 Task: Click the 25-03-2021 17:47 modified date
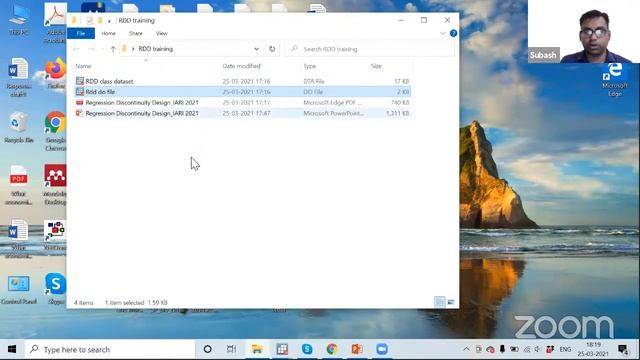click(246, 113)
